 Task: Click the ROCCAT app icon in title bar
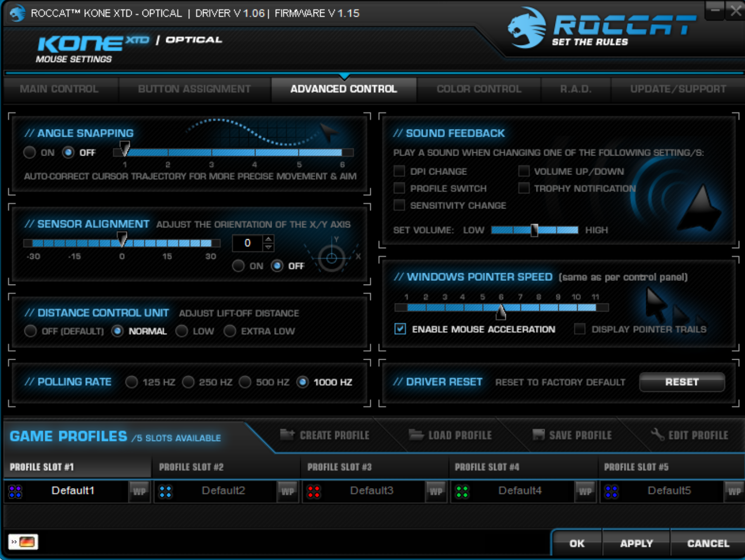(x=17, y=13)
